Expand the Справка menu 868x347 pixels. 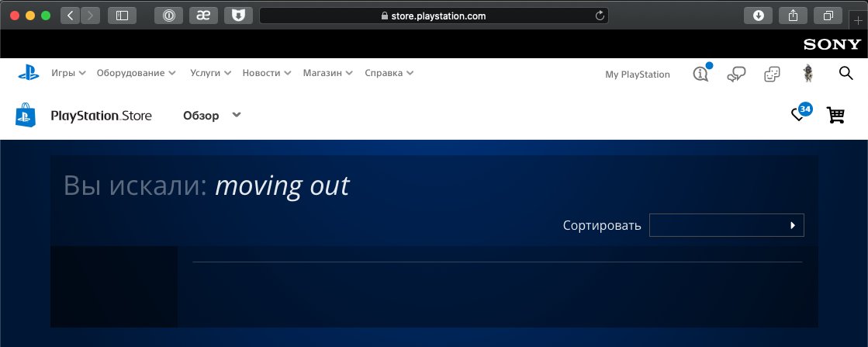coord(389,73)
